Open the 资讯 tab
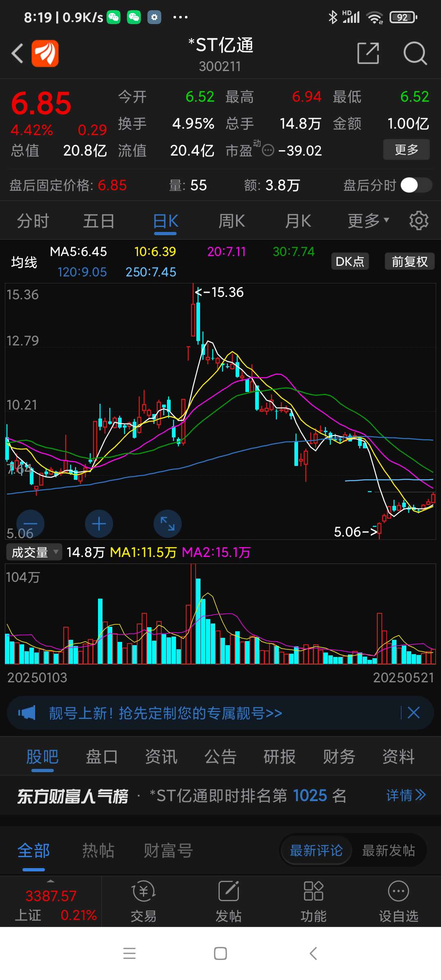441x980 pixels. coord(161,757)
